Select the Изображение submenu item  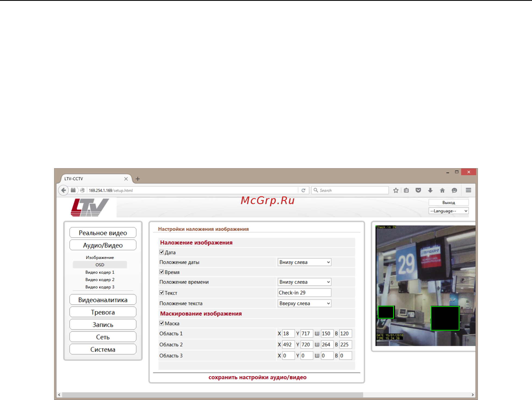(100, 257)
